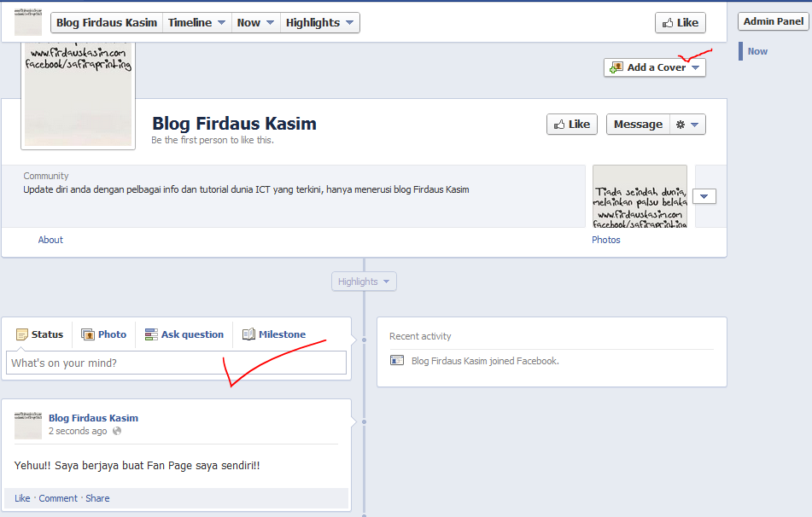Click the Recent activity heading

tap(420, 336)
